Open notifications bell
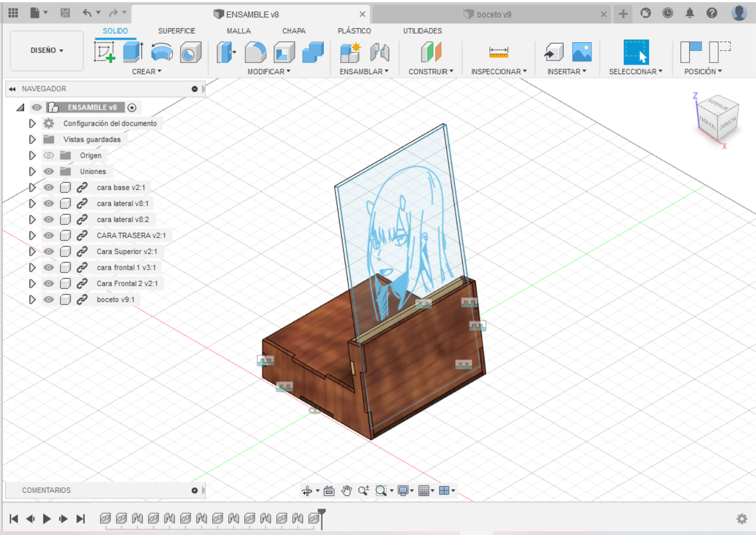 coord(690,13)
